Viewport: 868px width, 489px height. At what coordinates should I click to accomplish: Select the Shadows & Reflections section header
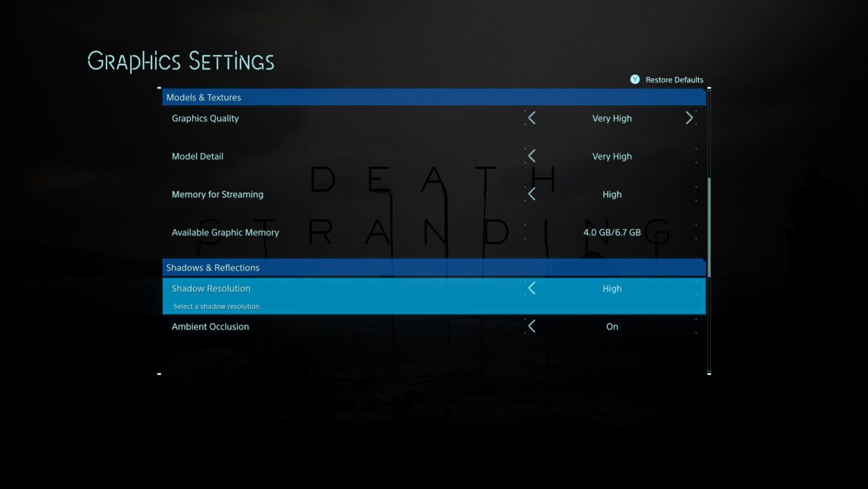coord(434,267)
